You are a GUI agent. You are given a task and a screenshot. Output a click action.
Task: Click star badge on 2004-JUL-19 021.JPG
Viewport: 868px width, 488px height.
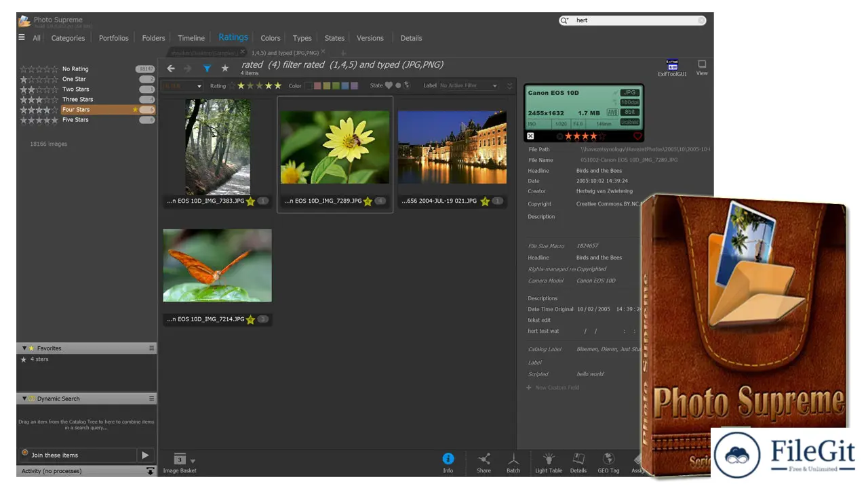[x=485, y=201]
